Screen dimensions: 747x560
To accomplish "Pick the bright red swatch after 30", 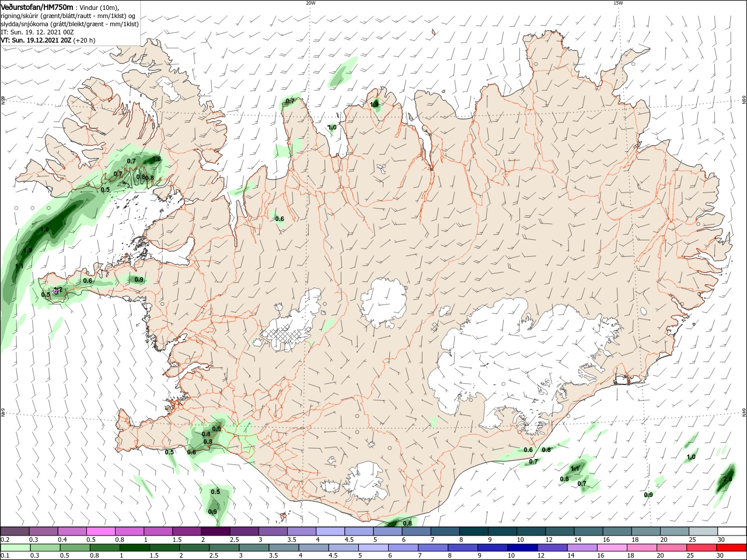I will [x=731, y=548].
